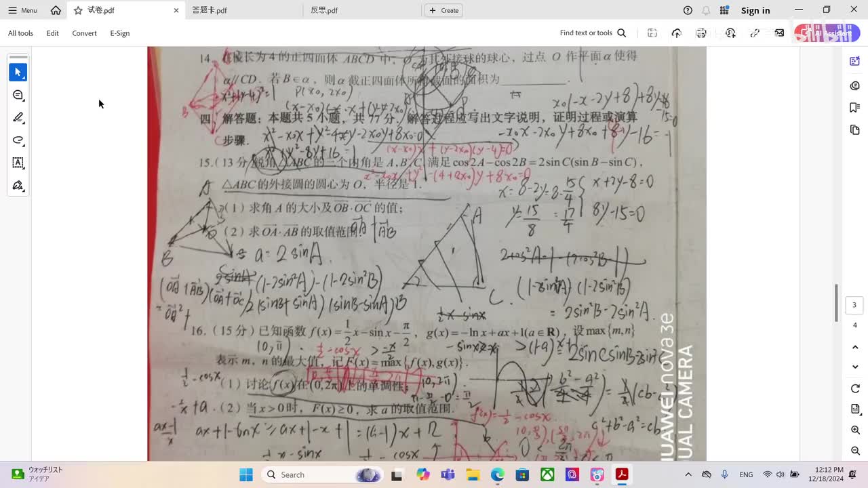Click the total page count 4
The width and height of the screenshot is (868, 488).
(854, 325)
